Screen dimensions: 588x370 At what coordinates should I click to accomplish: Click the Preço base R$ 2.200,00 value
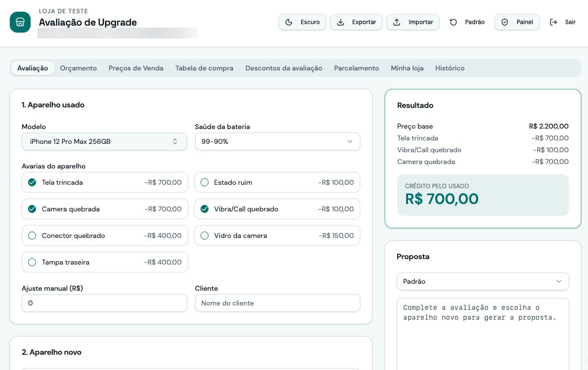pyautogui.click(x=549, y=126)
